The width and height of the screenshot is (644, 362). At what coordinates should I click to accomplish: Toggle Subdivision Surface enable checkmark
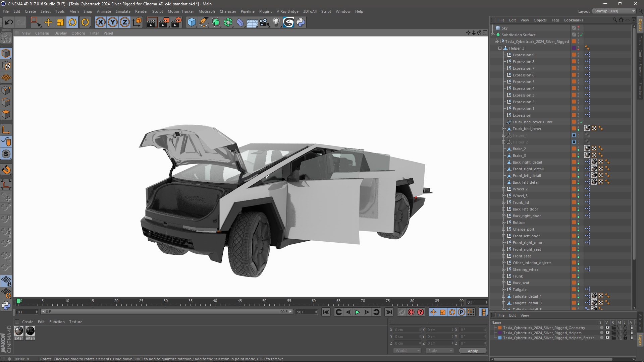[x=582, y=35]
